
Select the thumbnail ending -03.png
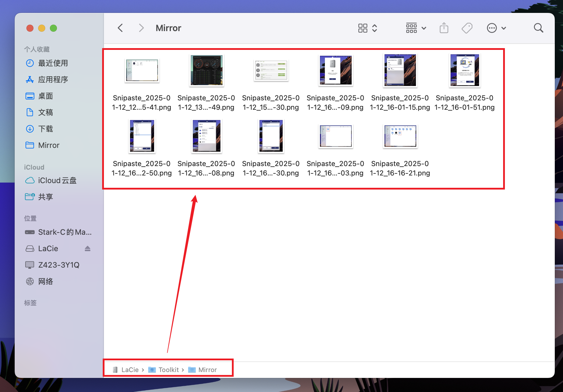(x=336, y=136)
